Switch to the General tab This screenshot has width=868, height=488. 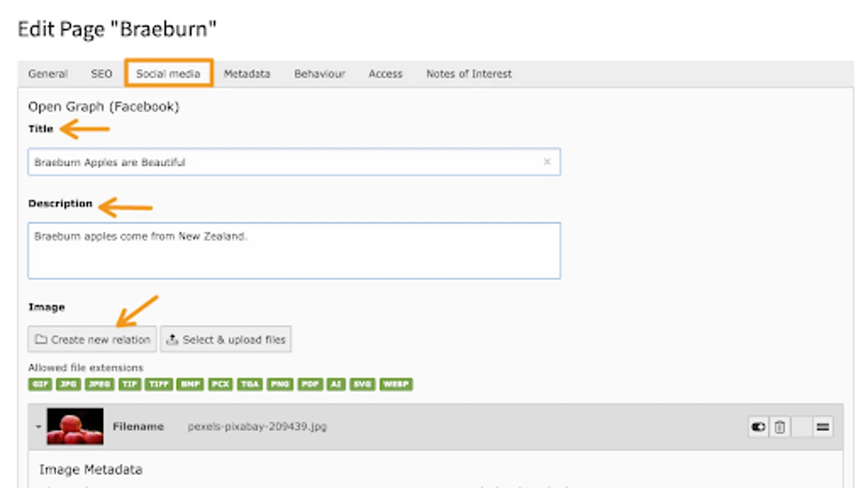(48, 74)
